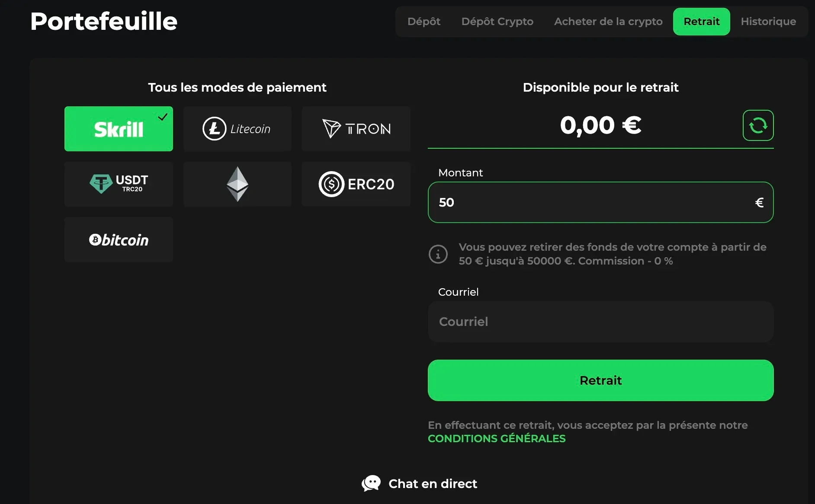Click the info icon about withdrawal limits
Screen dimensions: 815x504
tap(438, 254)
